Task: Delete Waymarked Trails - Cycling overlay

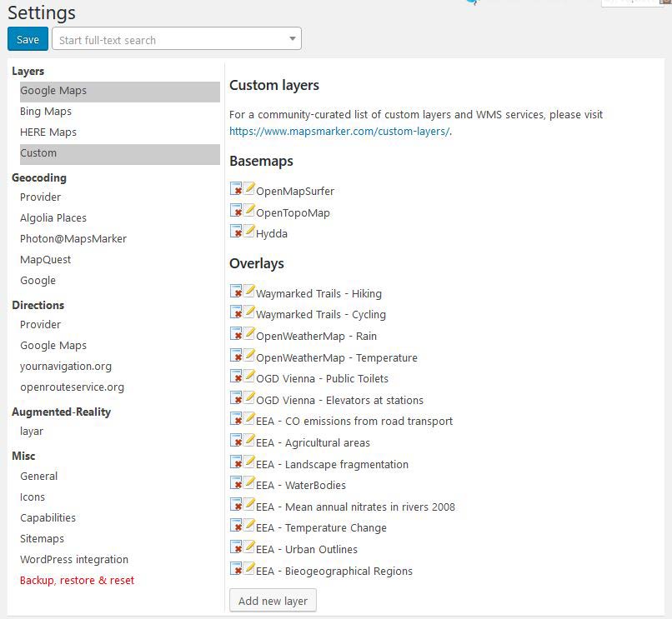Action: (236, 312)
